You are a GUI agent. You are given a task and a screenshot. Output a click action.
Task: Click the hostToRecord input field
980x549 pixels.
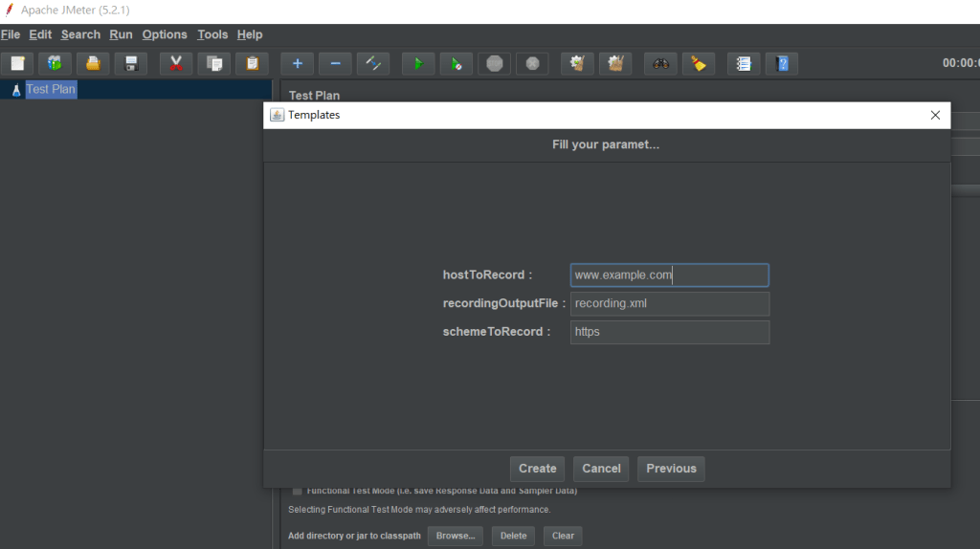[669, 275]
